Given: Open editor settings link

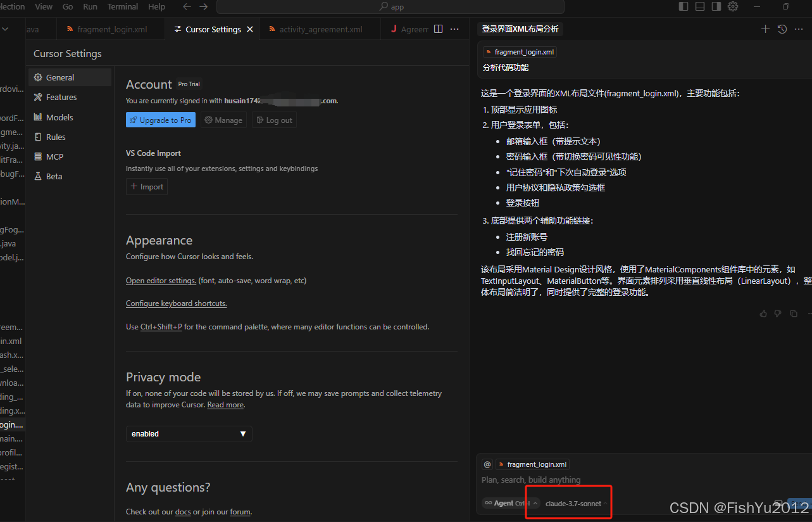Looking at the screenshot, I should (x=161, y=281).
